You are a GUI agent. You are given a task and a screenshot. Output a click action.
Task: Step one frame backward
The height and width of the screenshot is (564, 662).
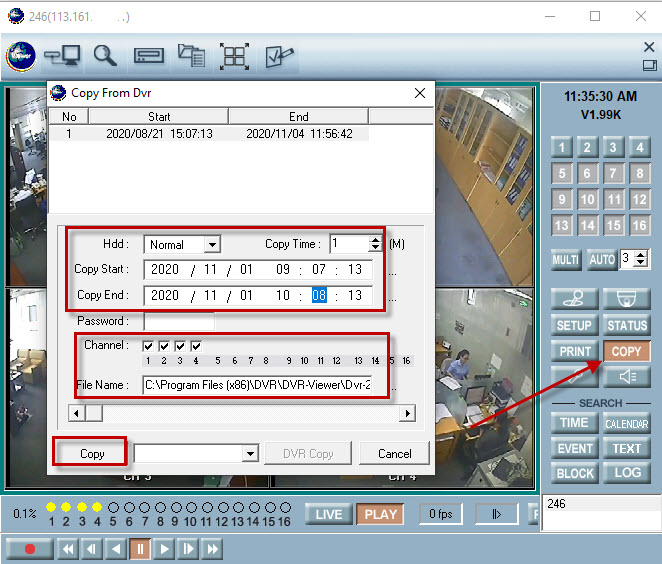(x=92, y=549)
